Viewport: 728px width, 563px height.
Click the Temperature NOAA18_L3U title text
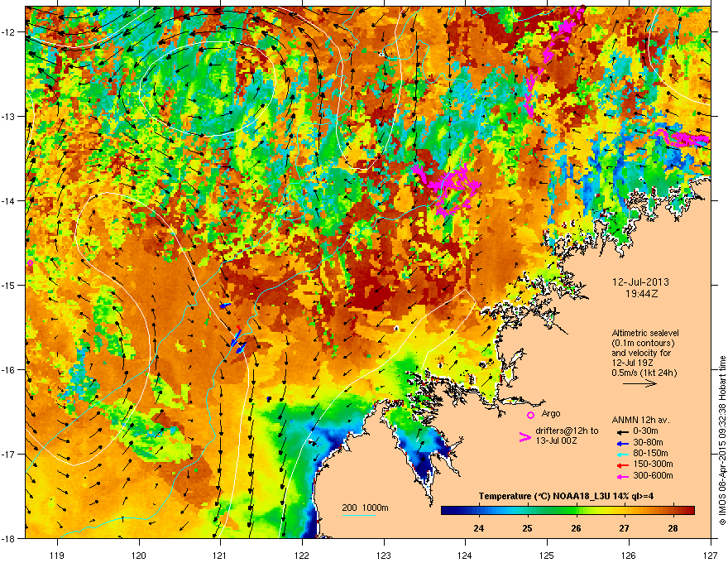tap(566, 497)
